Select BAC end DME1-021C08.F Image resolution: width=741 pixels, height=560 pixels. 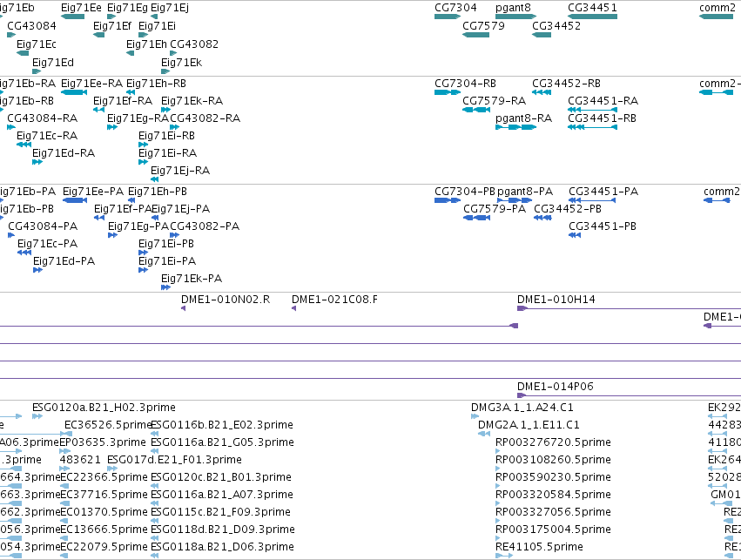point(334,300)
